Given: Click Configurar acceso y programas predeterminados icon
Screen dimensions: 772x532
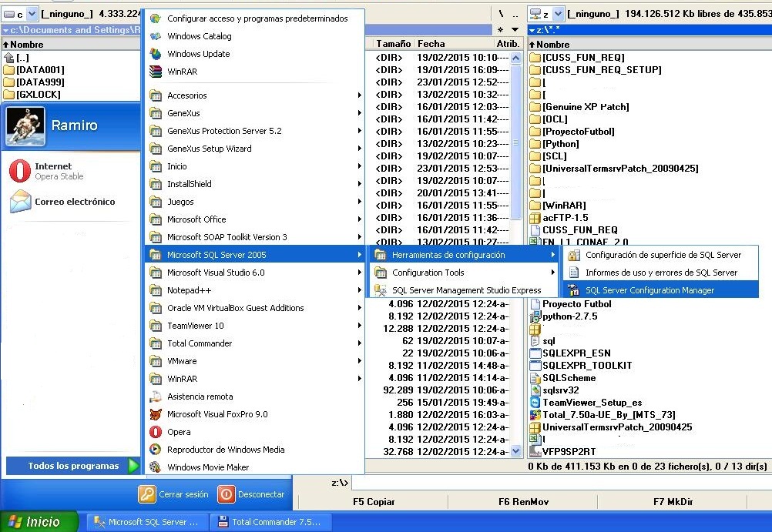Looking at the screenshot, I should (x=156, y=18).
